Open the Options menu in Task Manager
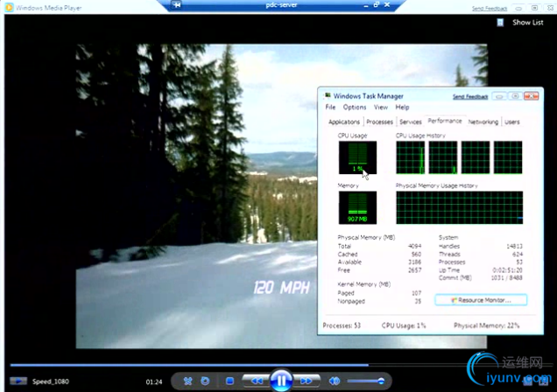The height and width of the screenshot is (392, 557). point(354,107)
